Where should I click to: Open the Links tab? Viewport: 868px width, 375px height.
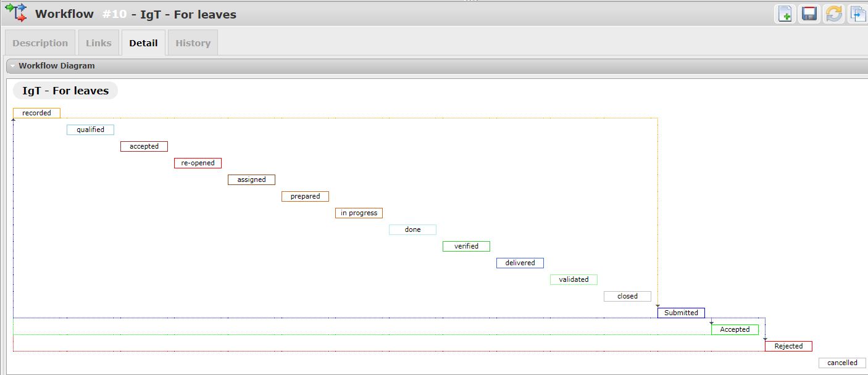pyautogui.click(x=99, y=43)
